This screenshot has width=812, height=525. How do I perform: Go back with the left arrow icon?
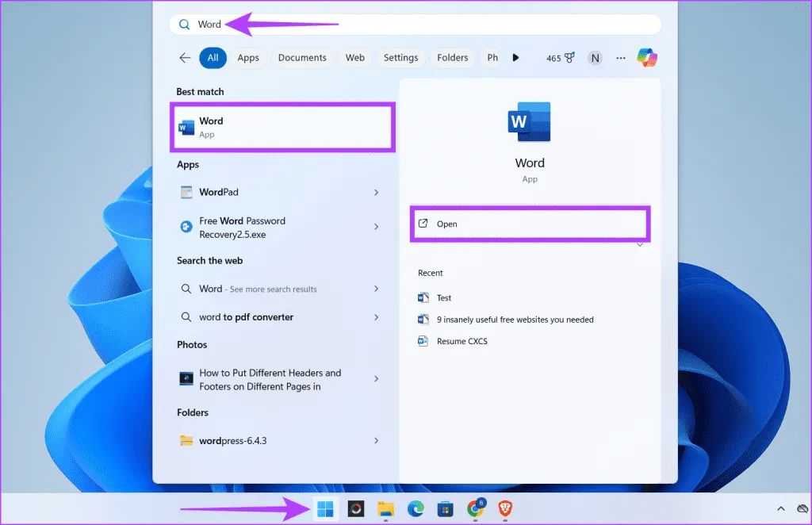[x=185, y=58]
